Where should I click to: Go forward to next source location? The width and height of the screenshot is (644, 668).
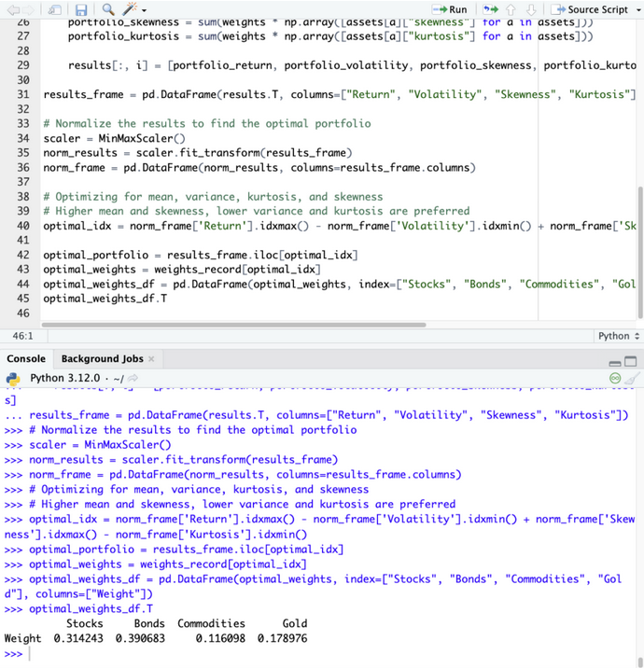29,9
